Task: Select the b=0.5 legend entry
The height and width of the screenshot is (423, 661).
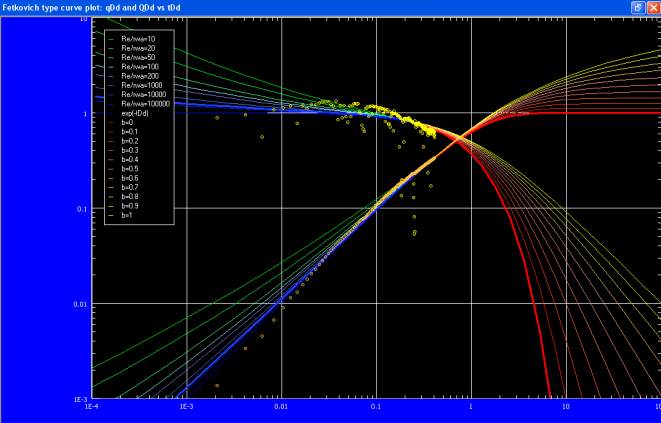Action: (130, 169)
